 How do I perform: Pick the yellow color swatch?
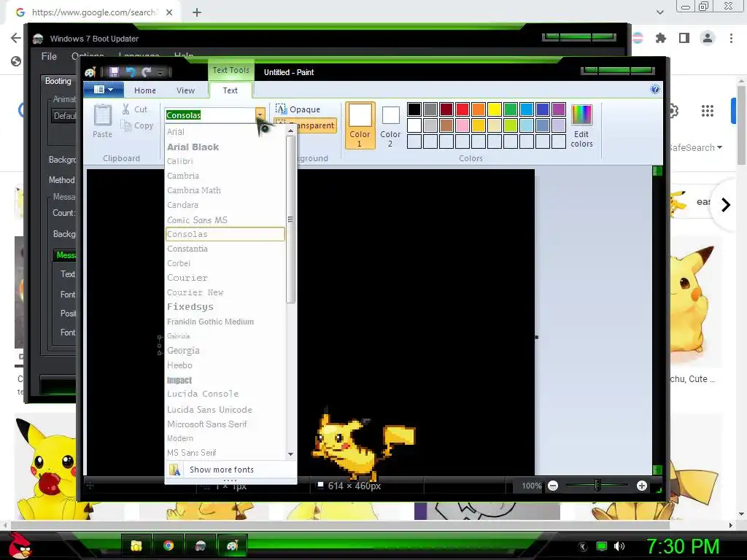tap(494, 109)
